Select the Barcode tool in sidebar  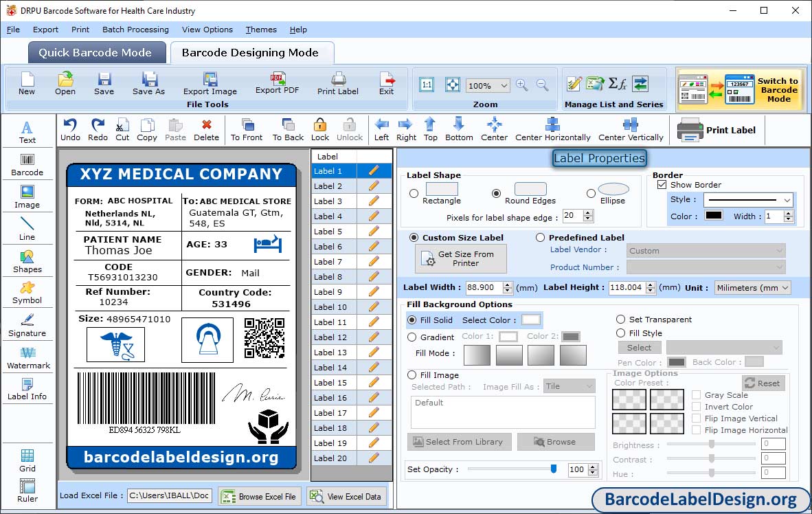pos(27,165)
